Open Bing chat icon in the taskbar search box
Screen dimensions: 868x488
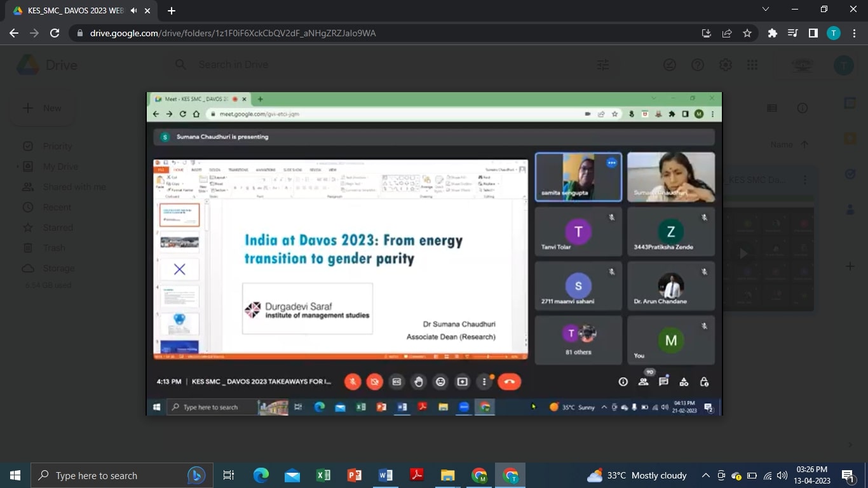(196, 475)
